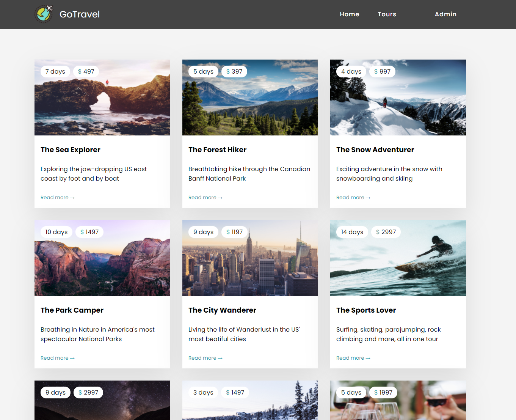This screenshot has width=516, height=420.
Task: Click the $ 997 price badge
Action: point(382,71)
